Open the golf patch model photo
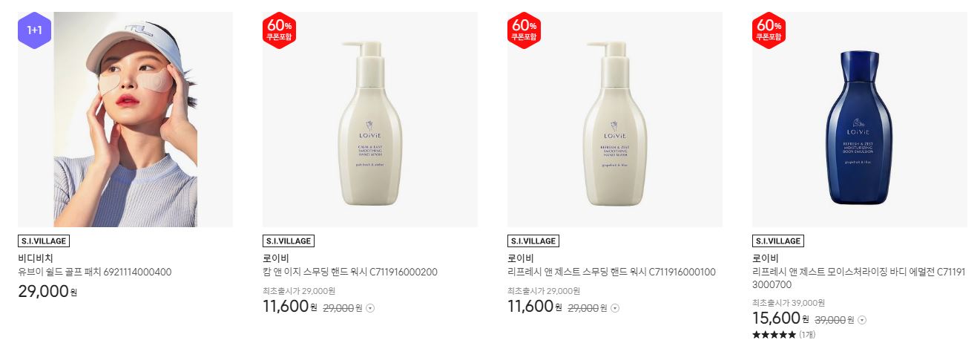The width and height of the screenshot is (980, 343). point(125,120)
